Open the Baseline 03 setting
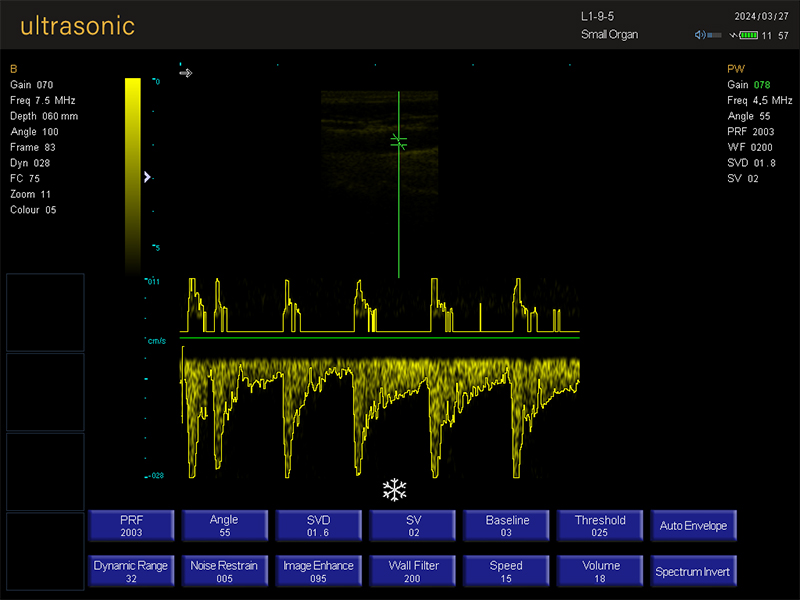This screenshot has width=800, height=600. (506, 526)
